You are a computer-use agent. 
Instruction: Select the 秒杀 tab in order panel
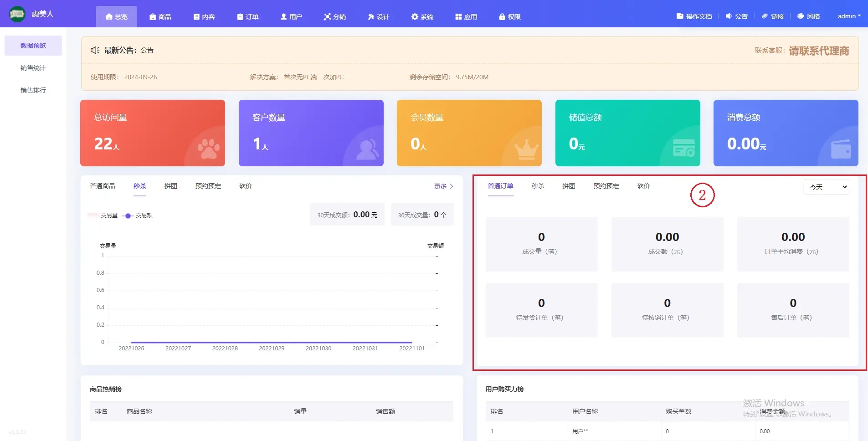[538, 186]
